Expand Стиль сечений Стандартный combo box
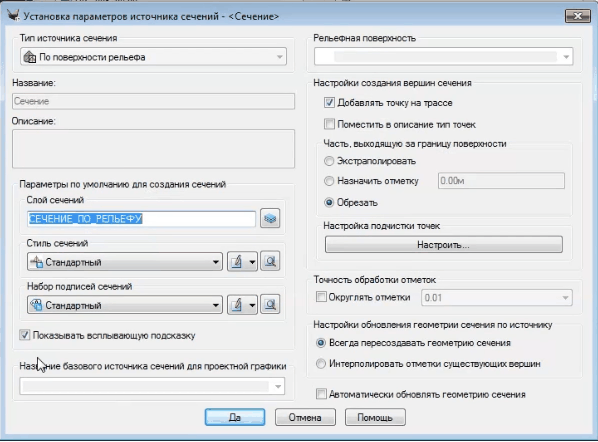 [x=125, y=262]
